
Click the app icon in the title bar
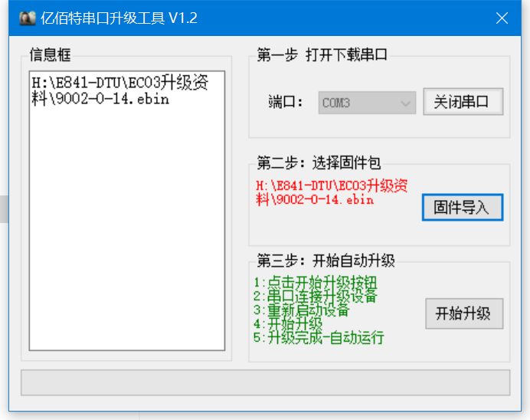(28, 18)
